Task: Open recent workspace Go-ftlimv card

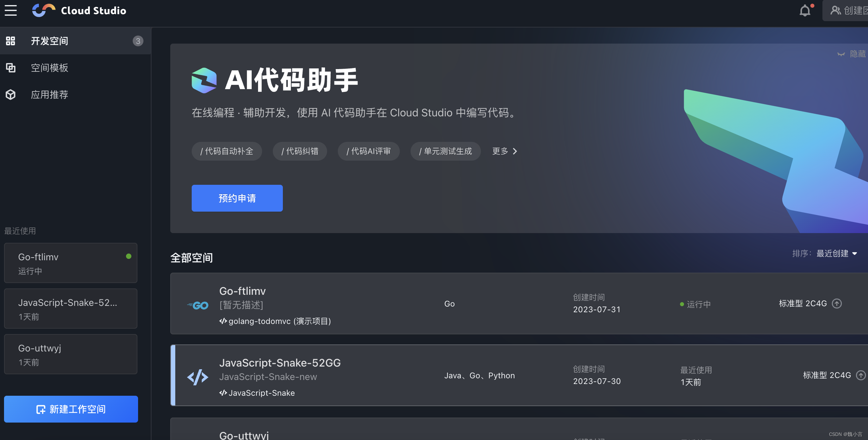Action: [70, 263]
